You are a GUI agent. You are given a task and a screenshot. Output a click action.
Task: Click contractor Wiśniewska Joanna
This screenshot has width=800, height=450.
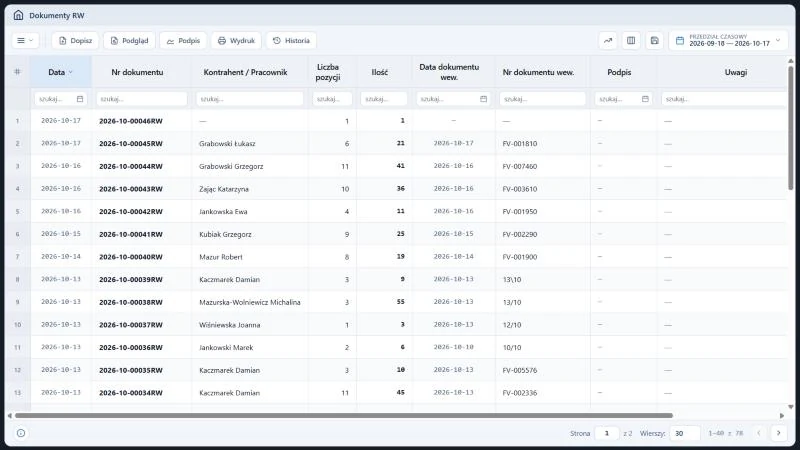pyautogui.click(x=230, y=324)
